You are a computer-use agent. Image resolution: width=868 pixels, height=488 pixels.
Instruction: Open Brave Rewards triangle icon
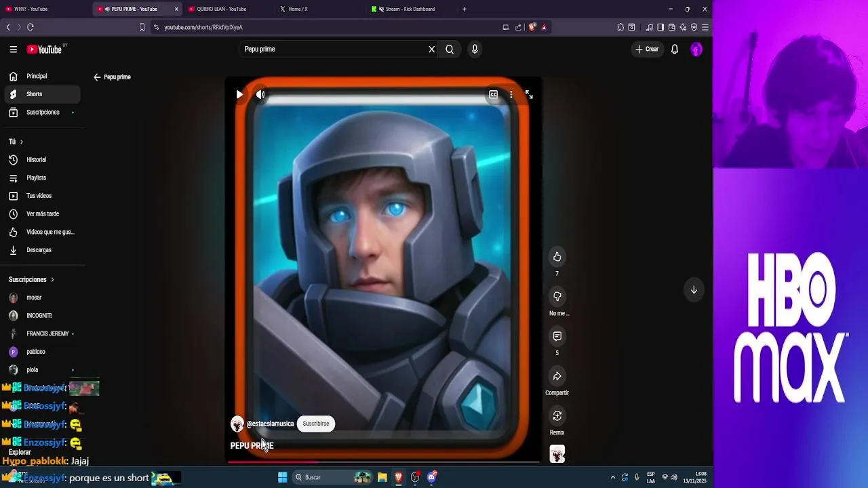click(x=544, y=27)
